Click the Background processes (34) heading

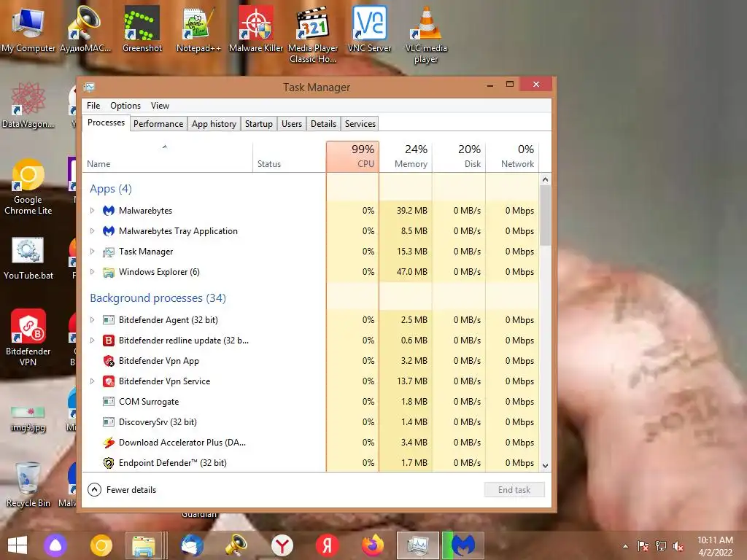pyautogui.click(x=158, y=298)
